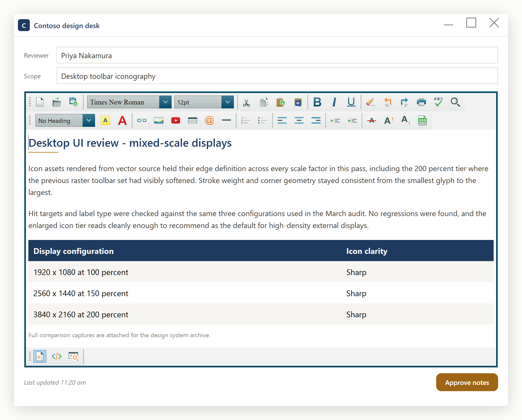
Task: Toggle Underline formatting
Action: 351,102
